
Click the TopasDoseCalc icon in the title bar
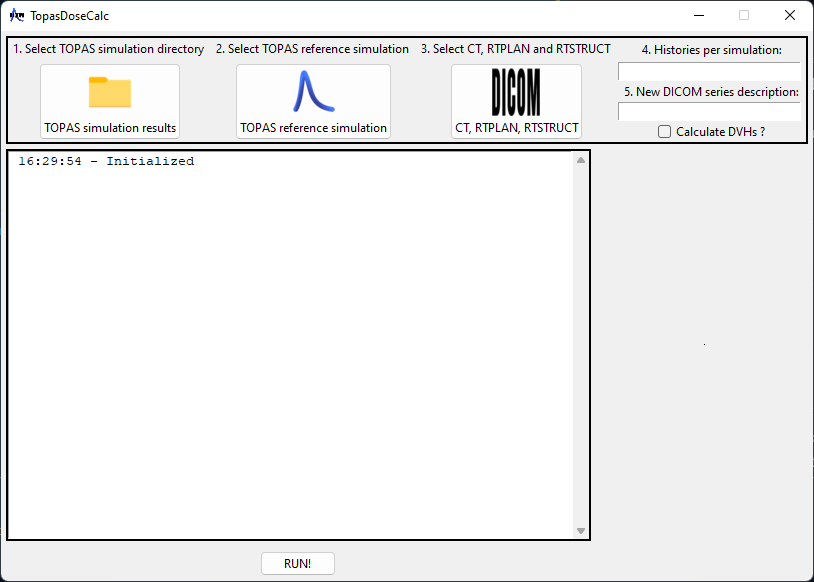click(x=16, y=15)
